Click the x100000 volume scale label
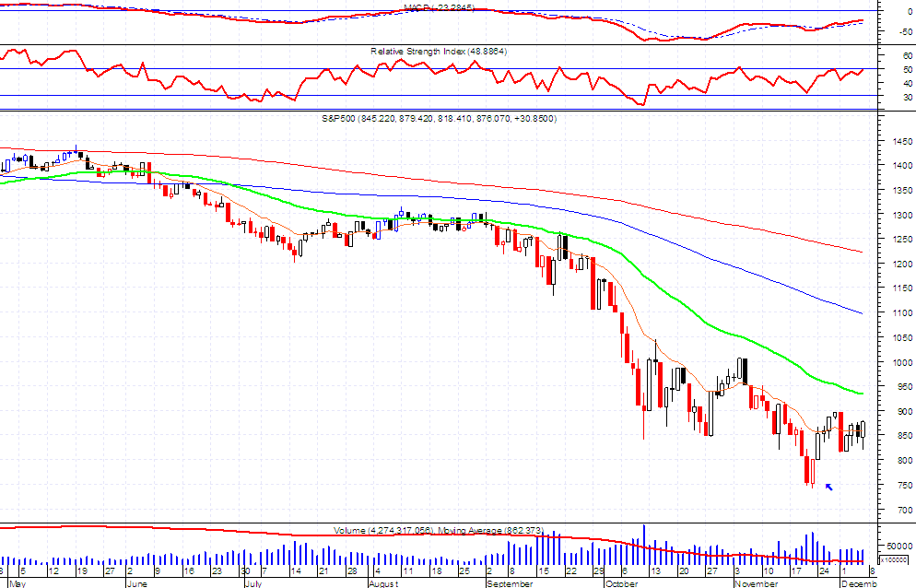 click(x=894, y=560)
